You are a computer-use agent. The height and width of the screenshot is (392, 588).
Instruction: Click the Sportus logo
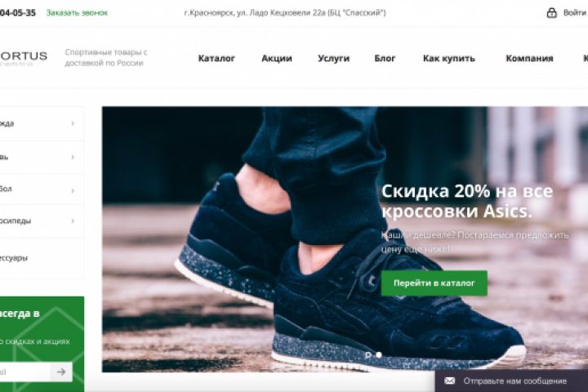tap(23, 58)
